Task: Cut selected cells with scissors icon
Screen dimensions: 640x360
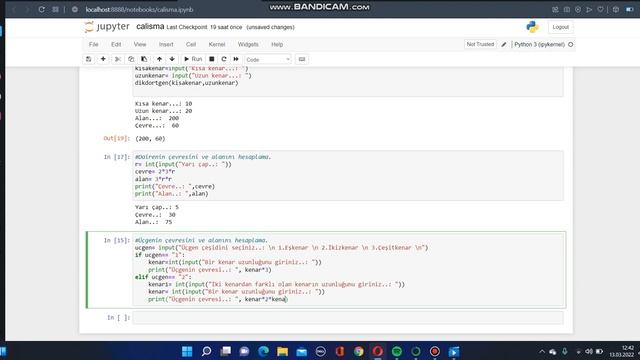Action: [118, 59]
